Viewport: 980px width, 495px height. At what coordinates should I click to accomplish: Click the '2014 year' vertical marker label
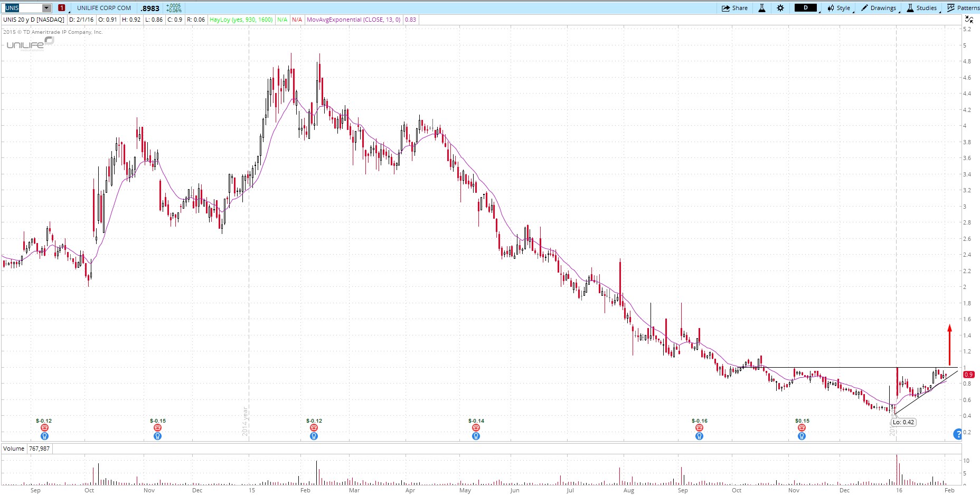(x=245, y=421)
